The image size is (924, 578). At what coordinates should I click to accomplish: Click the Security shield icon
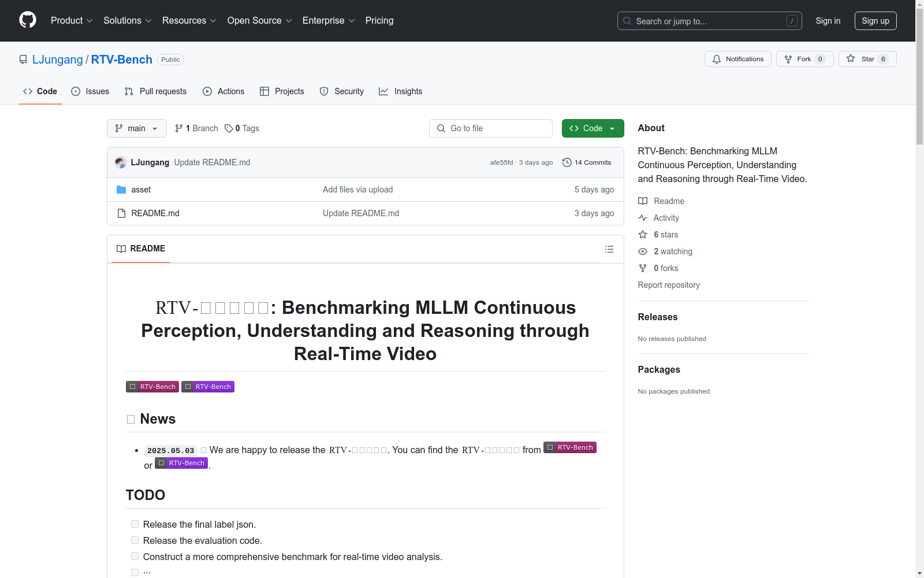pyautogui.click(x=324, y=91)
